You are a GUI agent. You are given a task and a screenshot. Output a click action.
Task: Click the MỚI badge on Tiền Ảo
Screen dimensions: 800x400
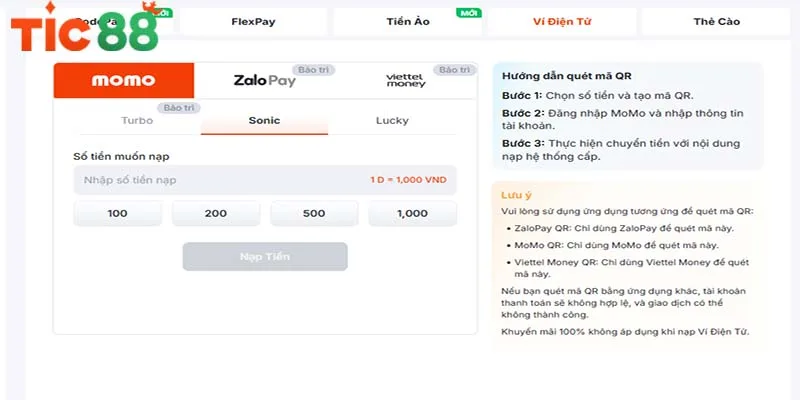click(x=468, y=13)
